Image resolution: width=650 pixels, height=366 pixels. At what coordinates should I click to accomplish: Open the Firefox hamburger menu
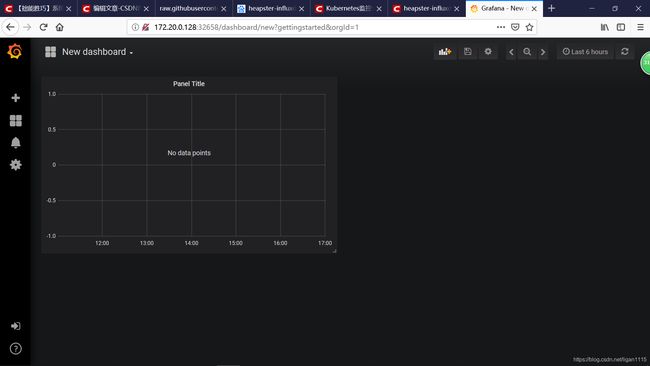[x=640, y=27]
